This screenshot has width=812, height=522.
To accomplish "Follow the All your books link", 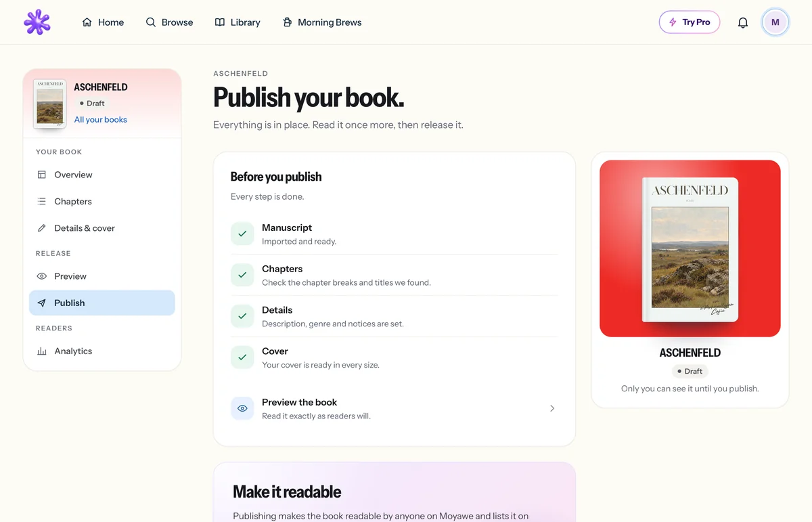I will (101, 120).
